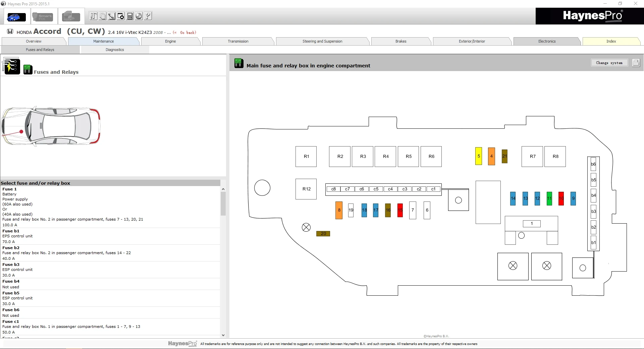Click the window-with-arrow toolbar icon
The image size is (644, 349).
coord(120,16)
